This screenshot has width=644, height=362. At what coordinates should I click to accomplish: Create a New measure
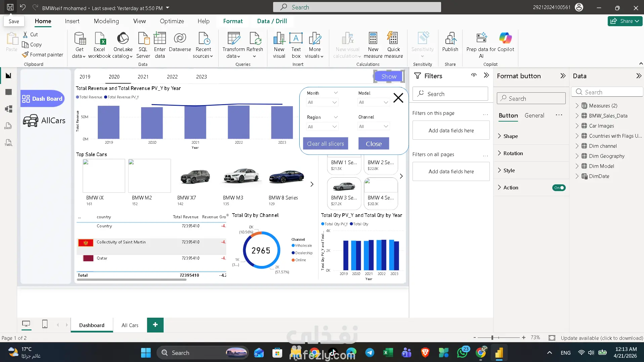(x=373, y=45)
